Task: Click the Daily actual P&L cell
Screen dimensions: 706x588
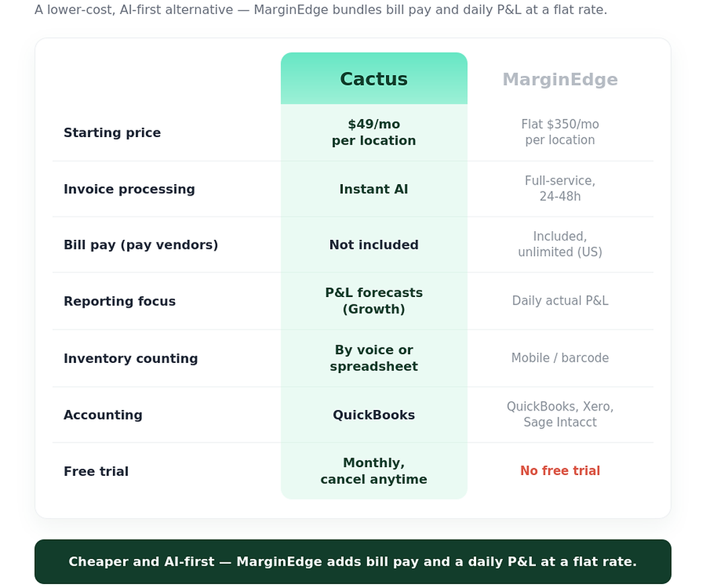Action: (560, 300)
